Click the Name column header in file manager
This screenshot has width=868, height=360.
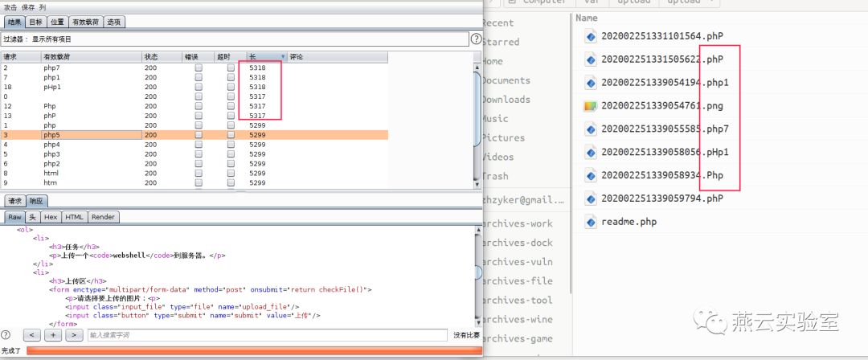pyautogui.click(x=586, y=18)
